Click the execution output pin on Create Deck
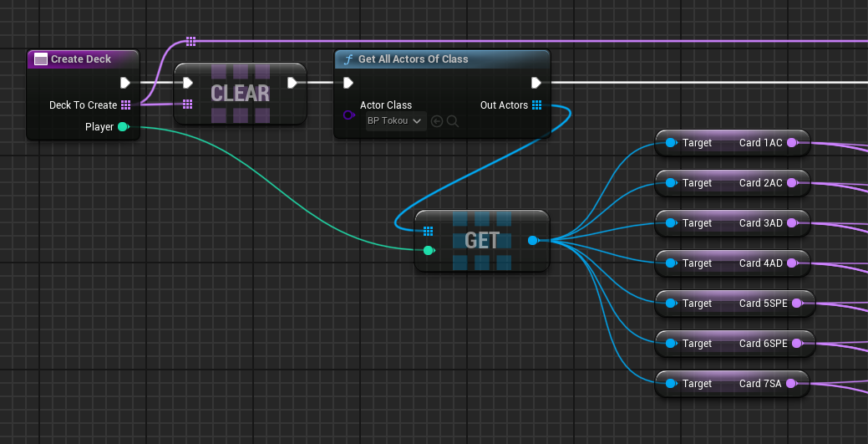868x444 pixels. [125, 83]
